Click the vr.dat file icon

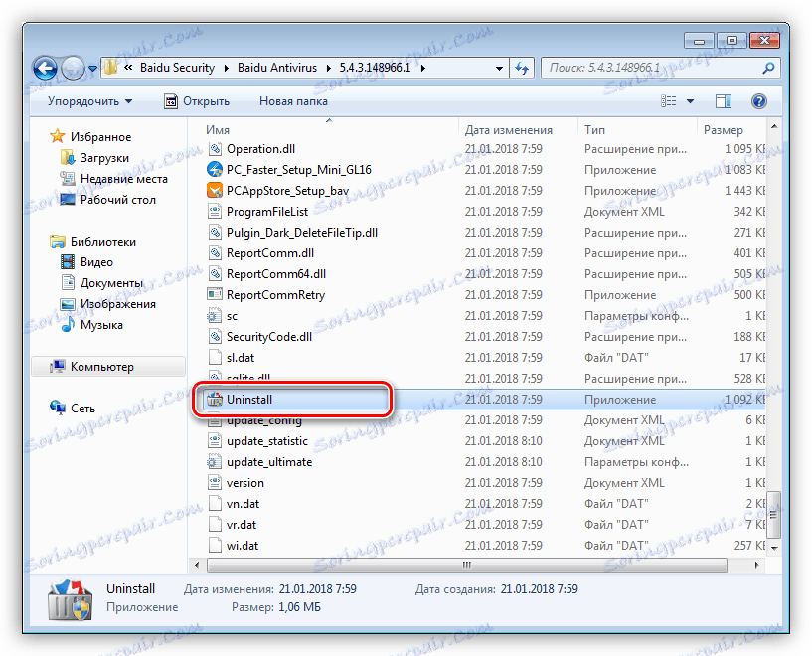tap(215, 525)
